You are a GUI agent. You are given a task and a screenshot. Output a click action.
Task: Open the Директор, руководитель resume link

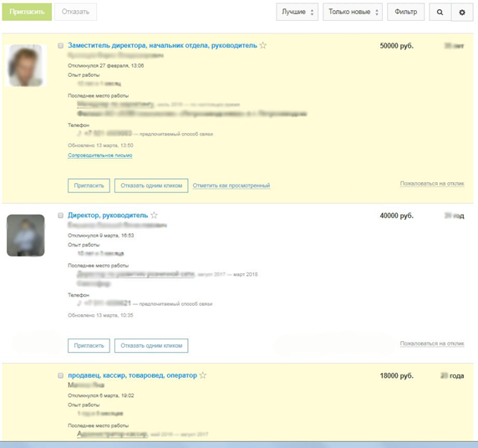(108, 216)
